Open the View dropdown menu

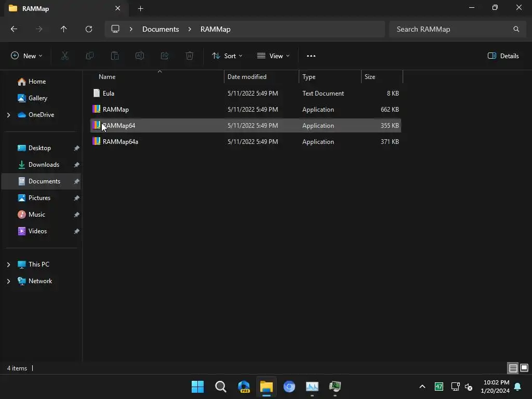pyautogui.click(x=273, y=56)
